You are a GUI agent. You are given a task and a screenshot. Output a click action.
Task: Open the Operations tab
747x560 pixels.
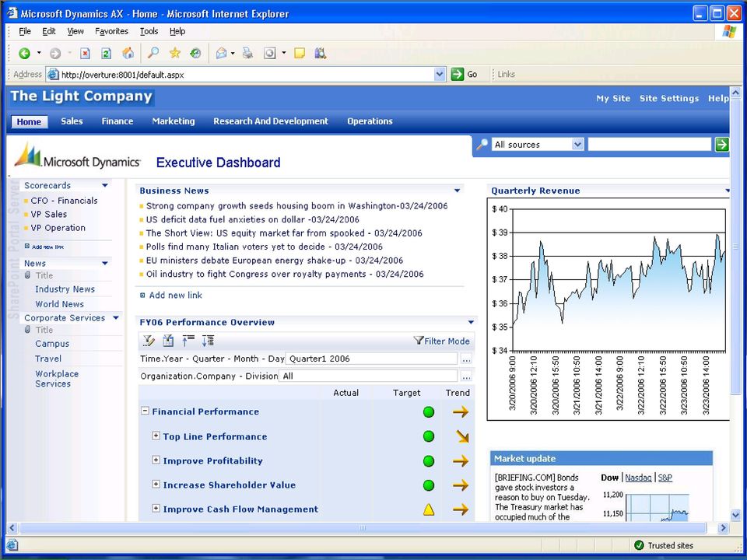pyautogui.click(x=370, y=121)
